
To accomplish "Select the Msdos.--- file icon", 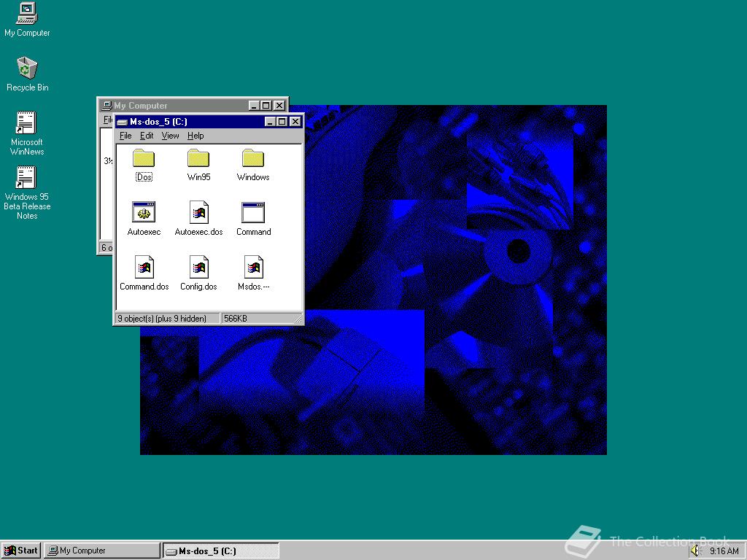I will pos(253,267).
